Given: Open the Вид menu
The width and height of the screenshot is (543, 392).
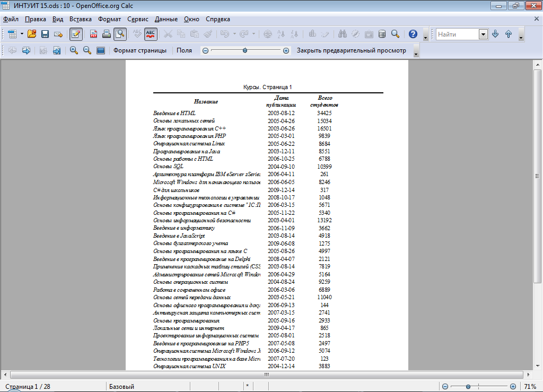Looking at the screenshot, I should click(x=58, y=19).
